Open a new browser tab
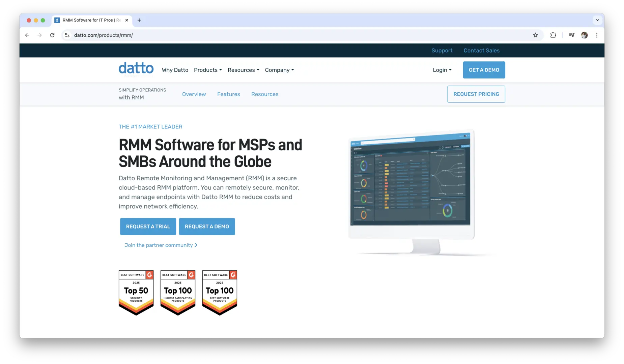Screen dimensions: 624x364 (x=139, y=20)
